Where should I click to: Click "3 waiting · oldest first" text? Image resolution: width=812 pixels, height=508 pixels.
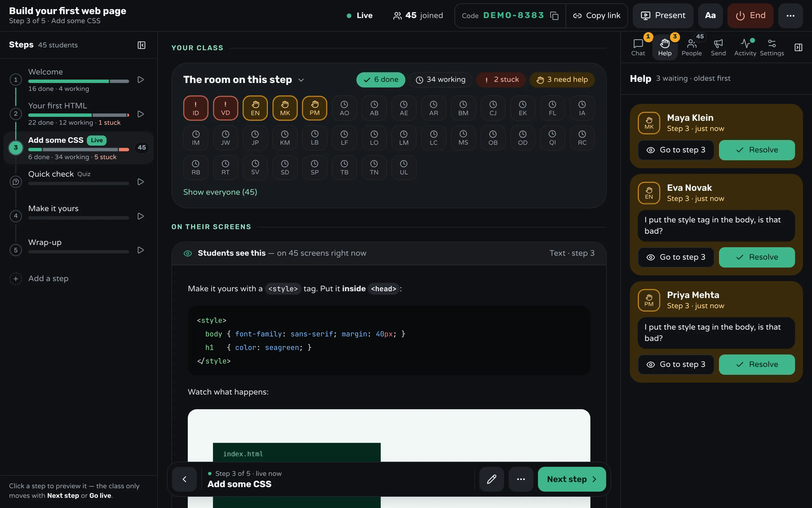[693, 78]
